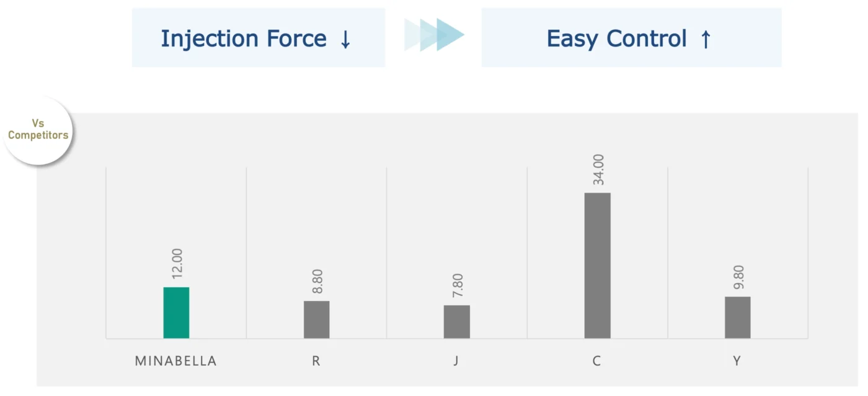This screenshot has width=868, height=396.
Task: Click the Vs Competitors circle badge
Action: 38,130
